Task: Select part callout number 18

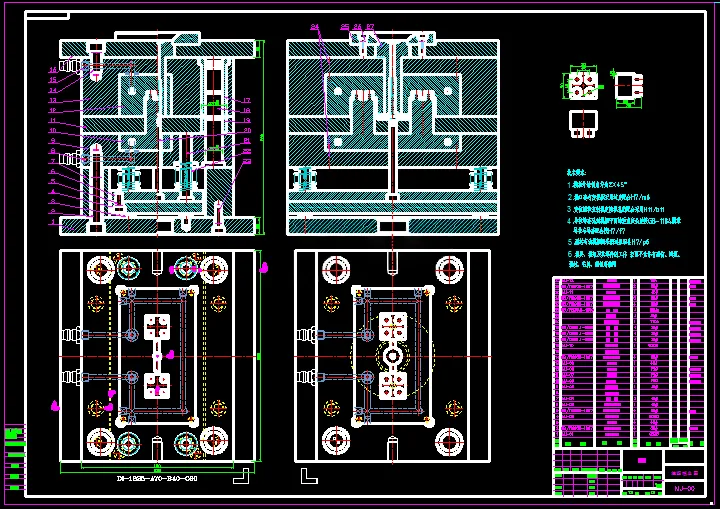Action: [x=247, y=110]
